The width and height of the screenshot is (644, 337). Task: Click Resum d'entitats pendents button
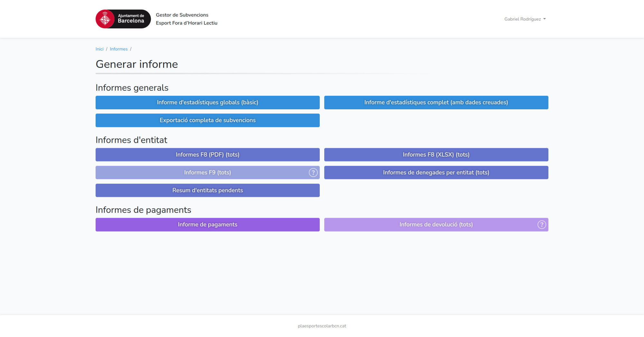point(208,190)
